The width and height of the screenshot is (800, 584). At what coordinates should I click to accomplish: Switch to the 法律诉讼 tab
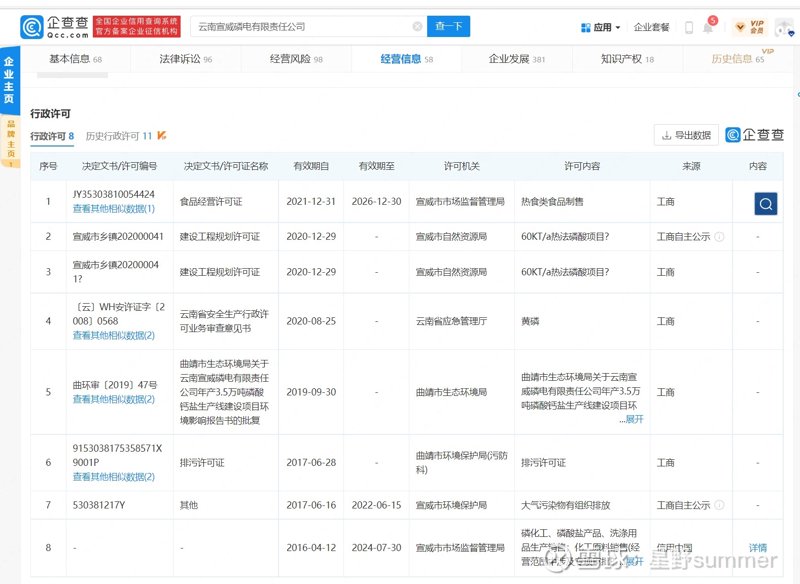coord(186,59)
